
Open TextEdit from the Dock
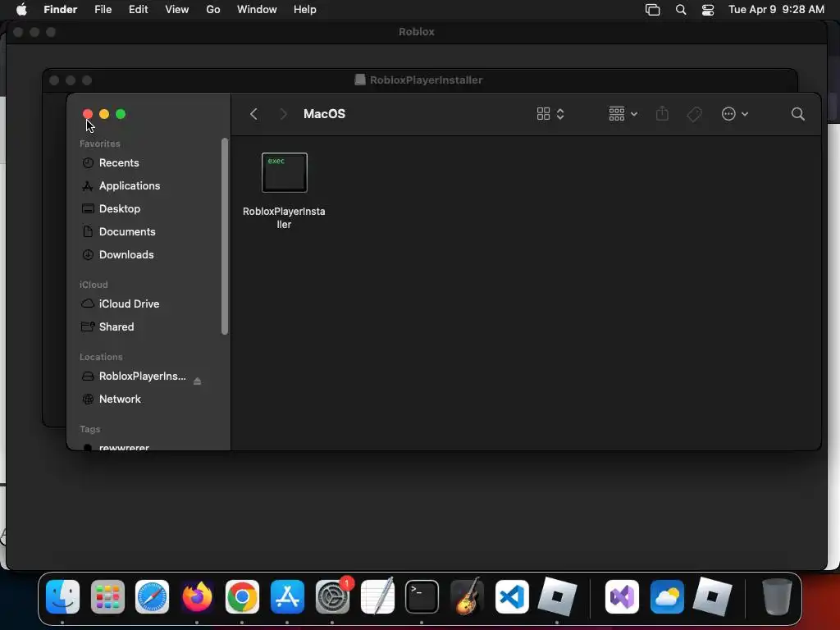[377, 597]
